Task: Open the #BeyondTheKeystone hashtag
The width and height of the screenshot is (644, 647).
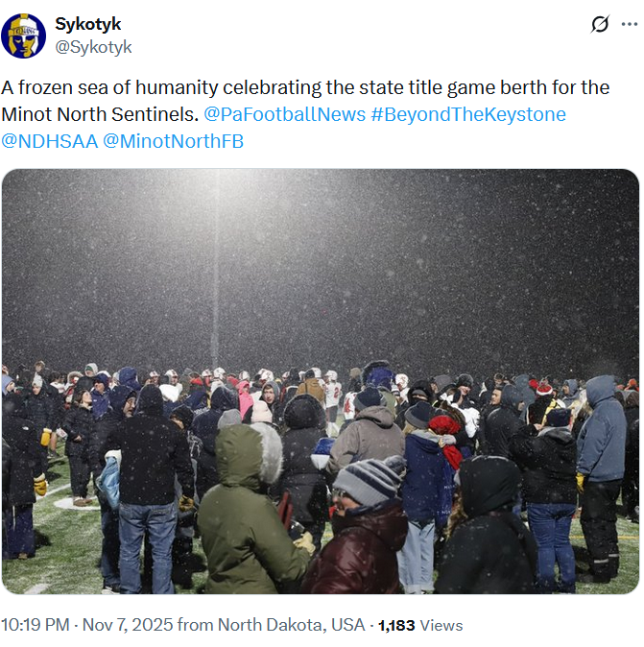Action: tap(468, 114)
